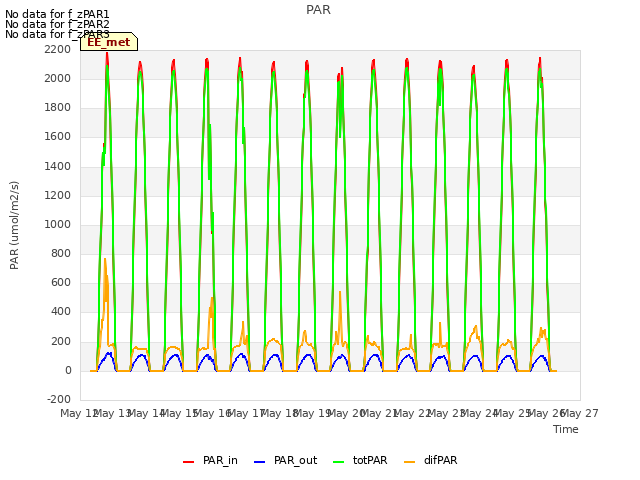Screen dimensions: 640x480
Task: Click the PAR_out blue legend swatch
Action: click(x=259, y=462)
